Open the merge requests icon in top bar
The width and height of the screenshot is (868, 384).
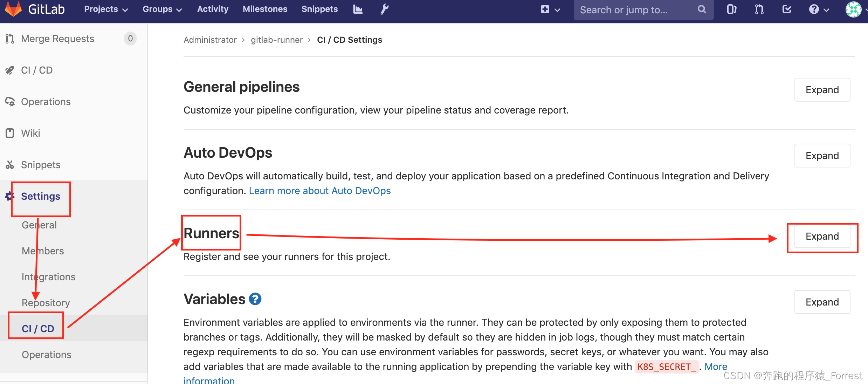pos(759,9)
